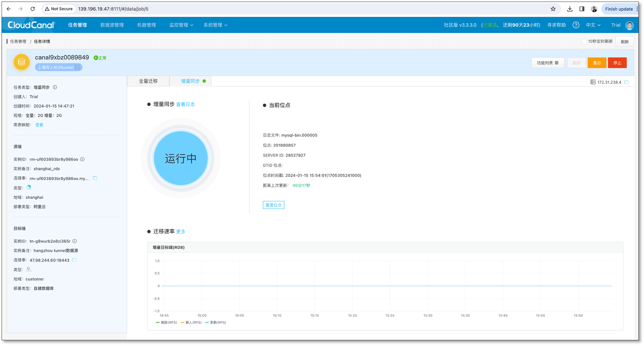Open 查看日志 next to 增量同步

coord(186,104)
